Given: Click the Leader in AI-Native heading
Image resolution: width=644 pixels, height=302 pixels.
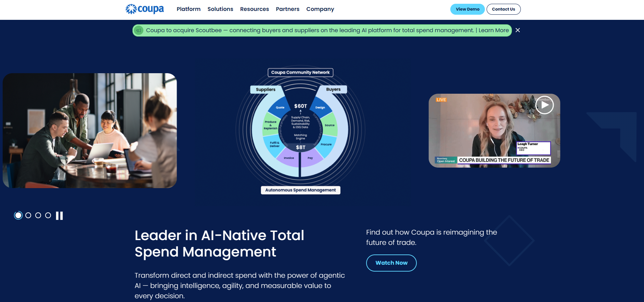Looking at the screenshot, I should pos(219,244).
